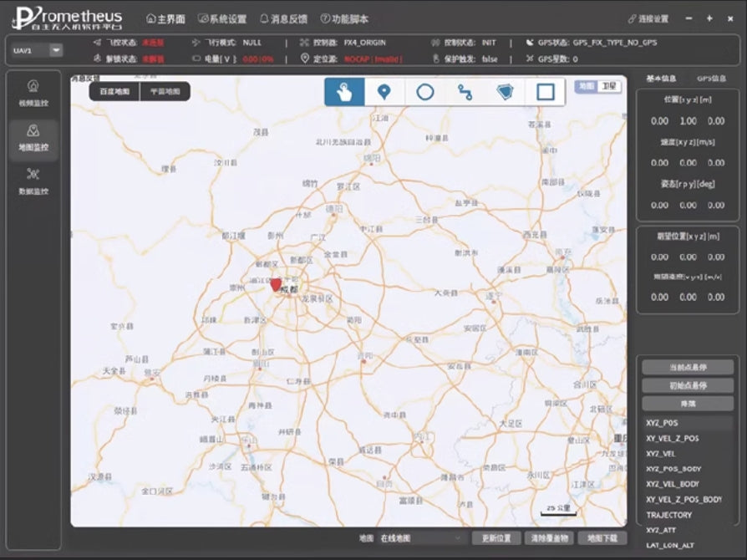
Task: Click the PX4_ORIGIN controller value
Action: tap(365, 43)
